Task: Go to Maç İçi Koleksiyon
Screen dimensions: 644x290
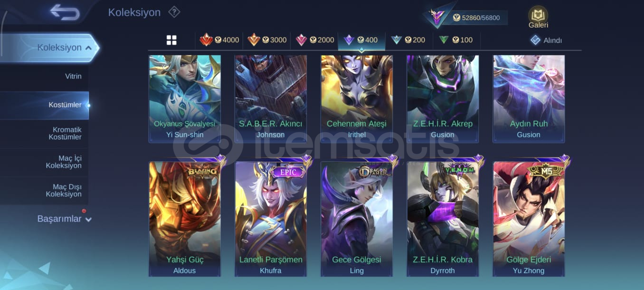Action: pyautogui.click(x=64, y=162)
